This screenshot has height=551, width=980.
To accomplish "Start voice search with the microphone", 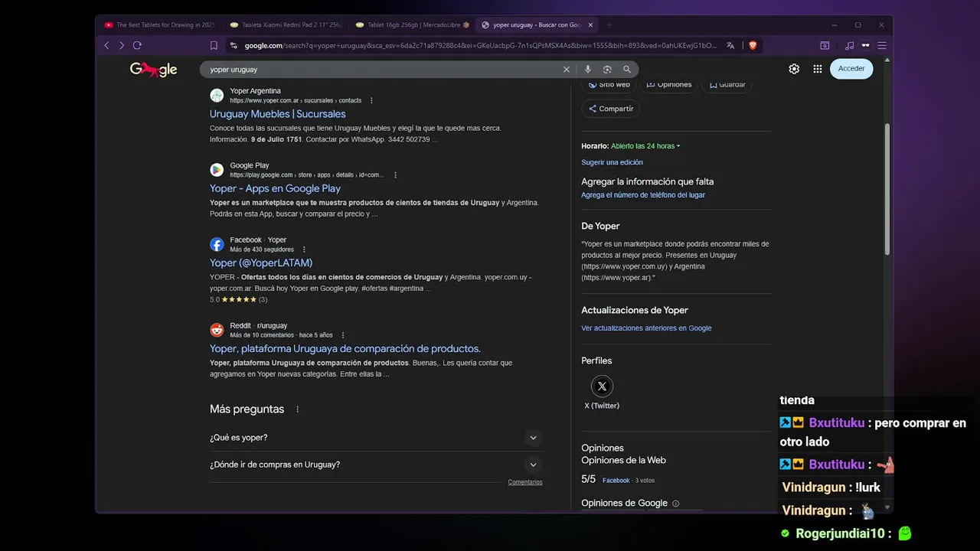I will click(588, 69).
